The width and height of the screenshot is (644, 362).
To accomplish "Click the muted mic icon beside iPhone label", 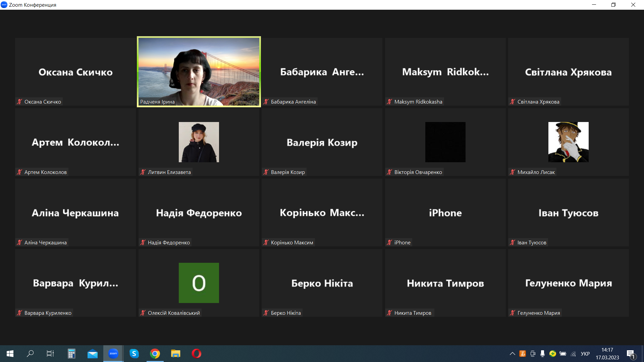I will click(x=389, y=242).
